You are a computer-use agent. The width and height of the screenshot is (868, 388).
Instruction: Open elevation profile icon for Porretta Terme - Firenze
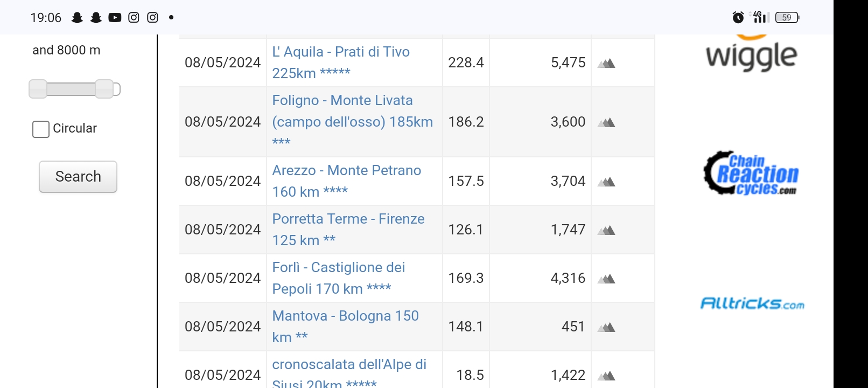(x=606, y=230)
